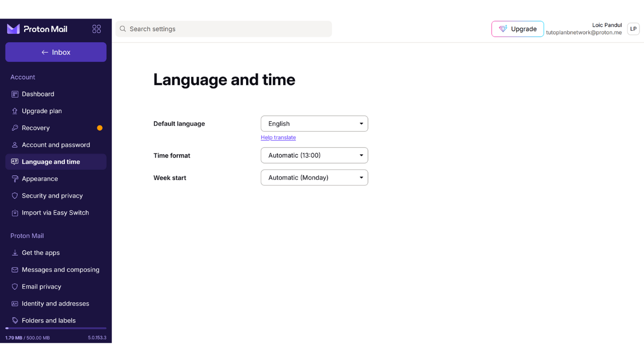Expand the Time format dropdown

(x=314, y=155)
